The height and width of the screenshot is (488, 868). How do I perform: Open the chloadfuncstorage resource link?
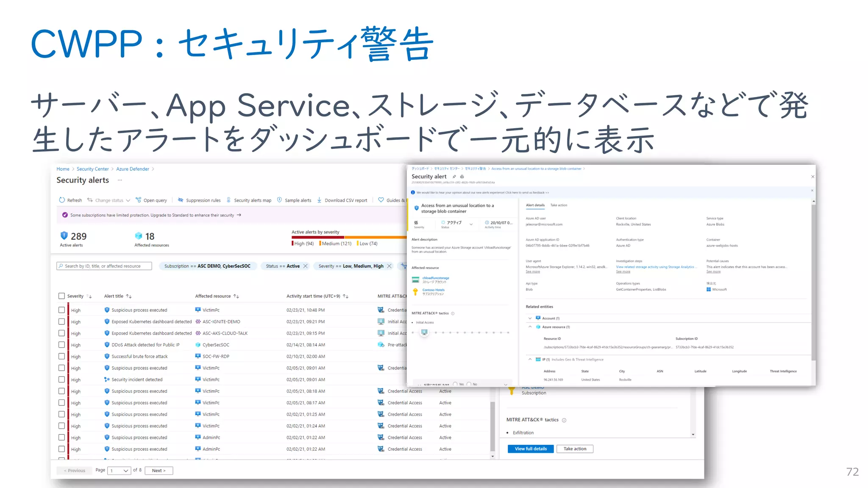pos(435,278)
